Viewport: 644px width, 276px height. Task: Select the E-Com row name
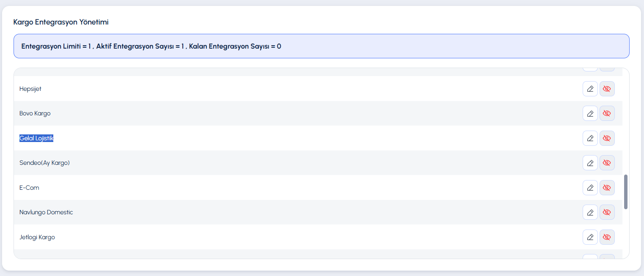29,188
